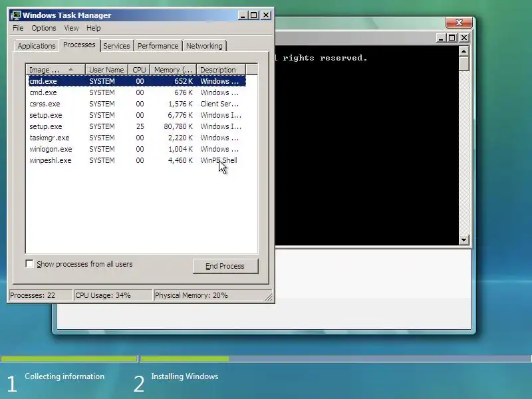Open the Options menu
Viewport: 532px width, 399px height.
click(x=44, y=28)
